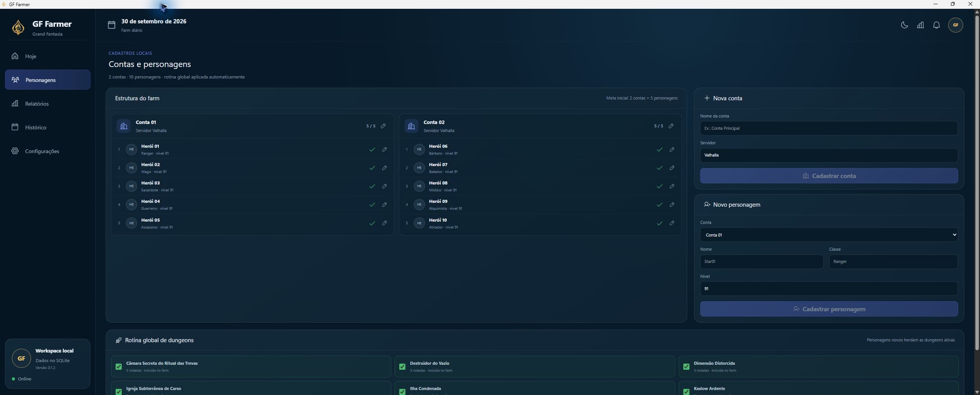Open the bar chart icon in header

pyautogui.click(x=920, y=25)
